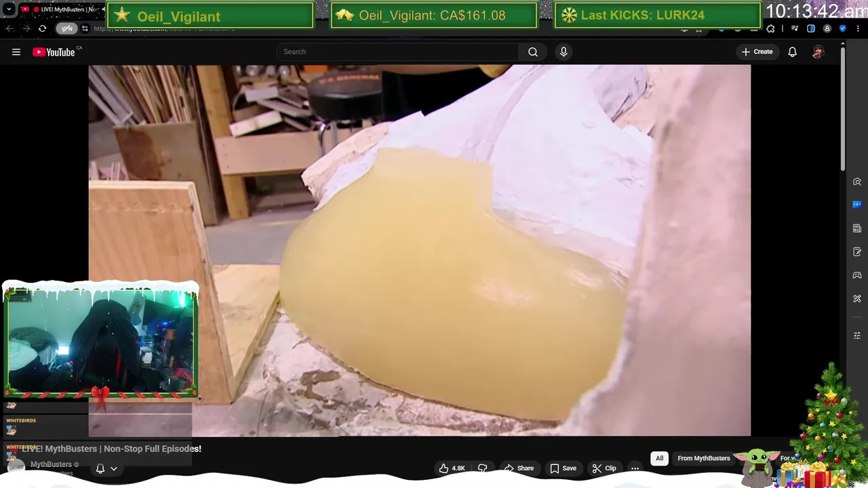Open sidebar search magnifier icon
The width and height of the screenshot is (868, 488).
click(857, 182)
